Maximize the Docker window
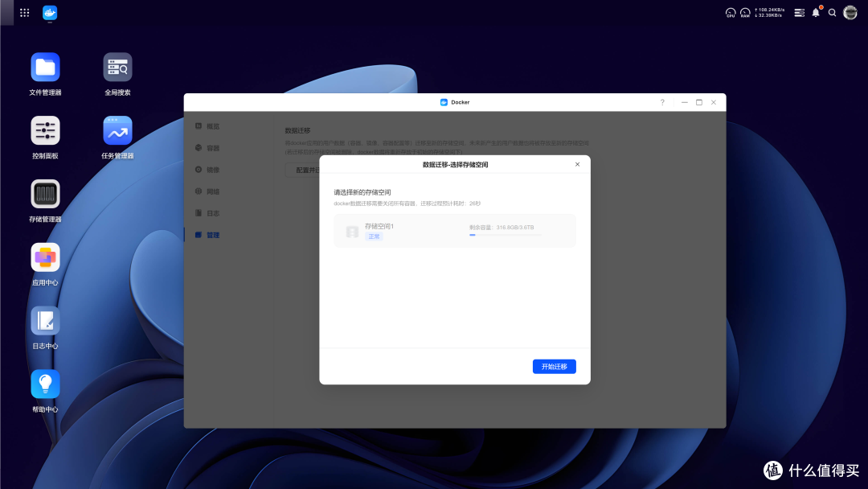 coord(699,102)
